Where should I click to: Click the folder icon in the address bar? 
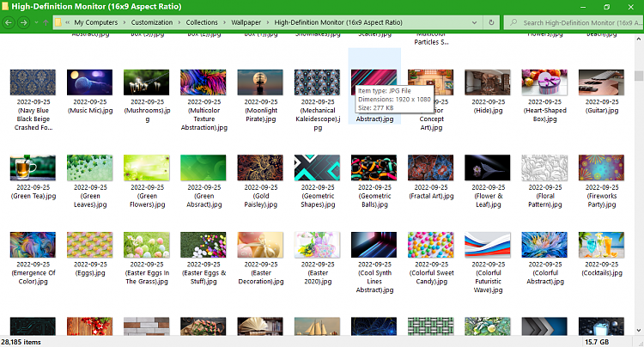[58, 22]
